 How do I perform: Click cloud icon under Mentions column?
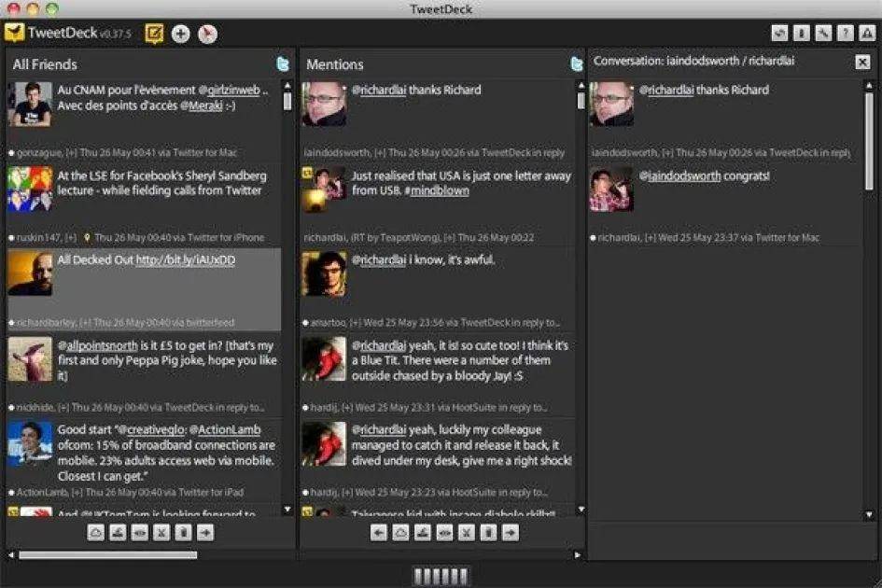tap(400, 532)
